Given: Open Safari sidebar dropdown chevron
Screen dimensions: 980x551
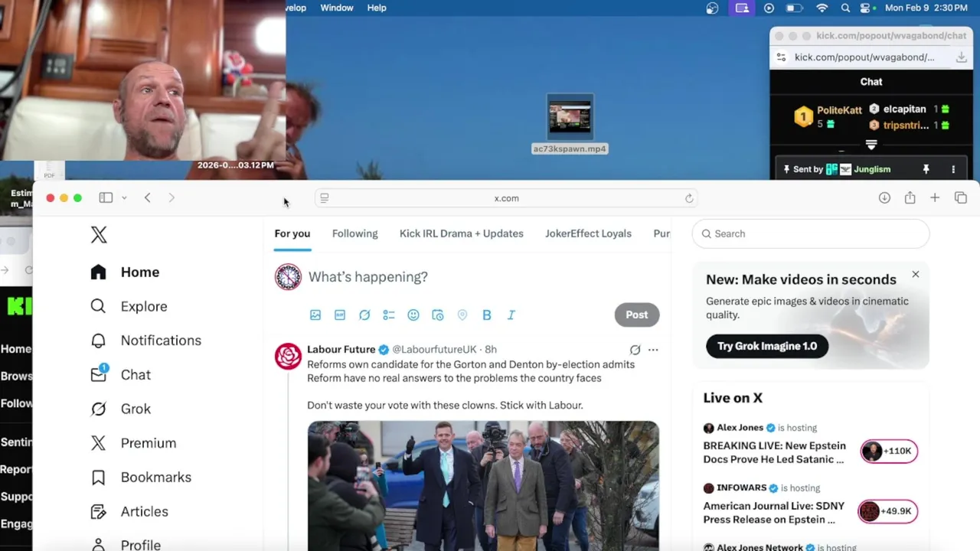Looking at the screenshot, I should [124, 198].
